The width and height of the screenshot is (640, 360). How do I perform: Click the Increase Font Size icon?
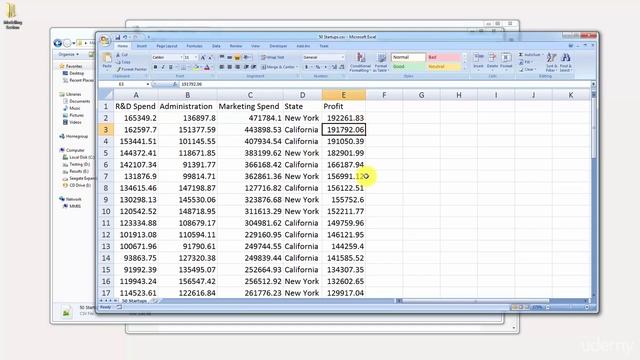203,58
